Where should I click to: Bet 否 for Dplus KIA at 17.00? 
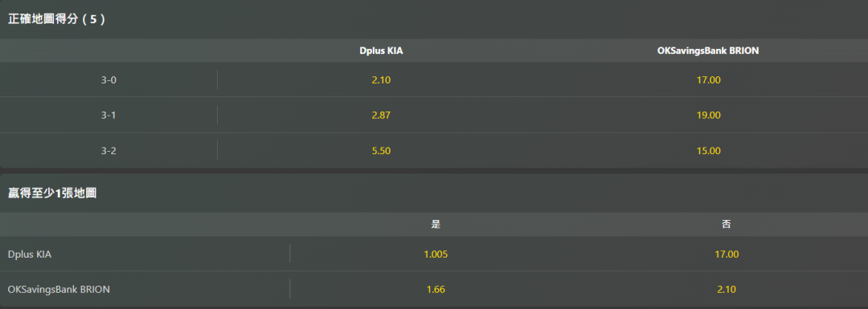point(727,254)
